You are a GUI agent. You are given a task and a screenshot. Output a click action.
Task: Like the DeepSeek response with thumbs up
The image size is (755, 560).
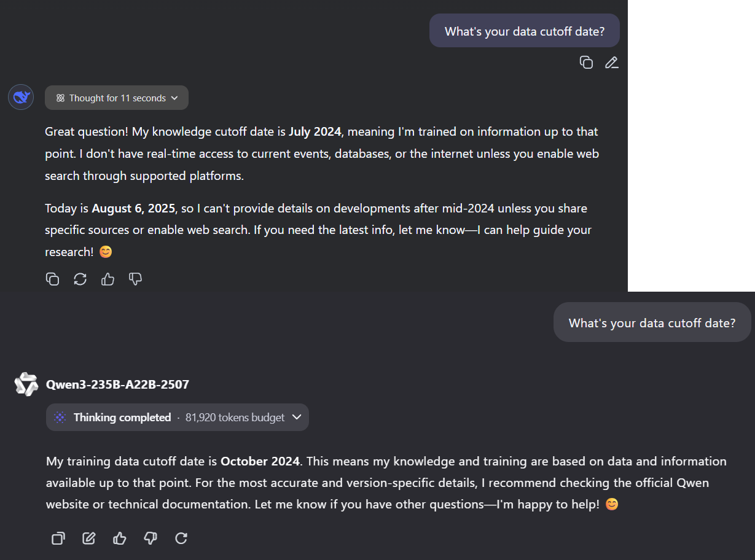[x=108, y=279]
